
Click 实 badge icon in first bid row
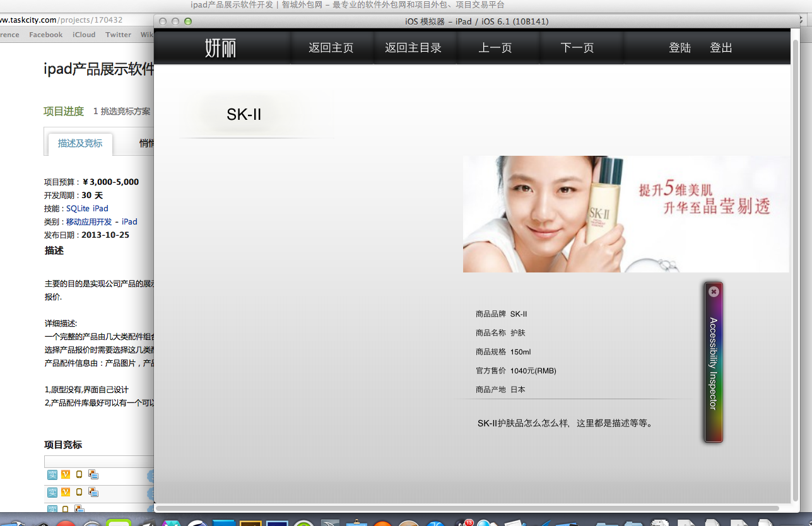(x=52, y=475)
